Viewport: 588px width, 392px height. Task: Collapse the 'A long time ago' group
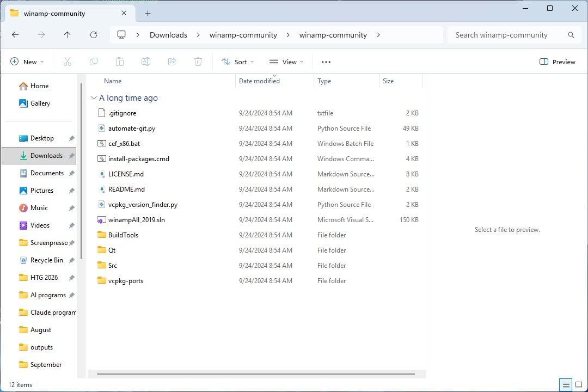[x=94, y=98]
